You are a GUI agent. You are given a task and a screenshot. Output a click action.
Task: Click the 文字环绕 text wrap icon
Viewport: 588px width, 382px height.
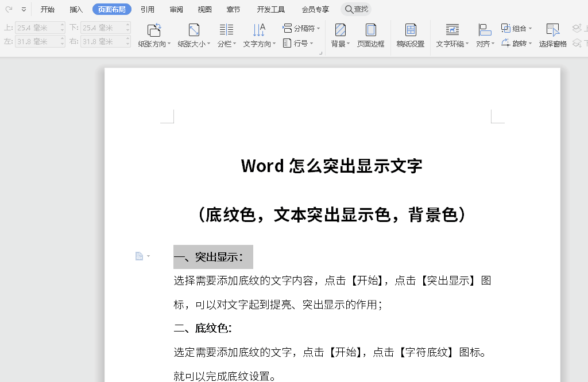(452, 31)
